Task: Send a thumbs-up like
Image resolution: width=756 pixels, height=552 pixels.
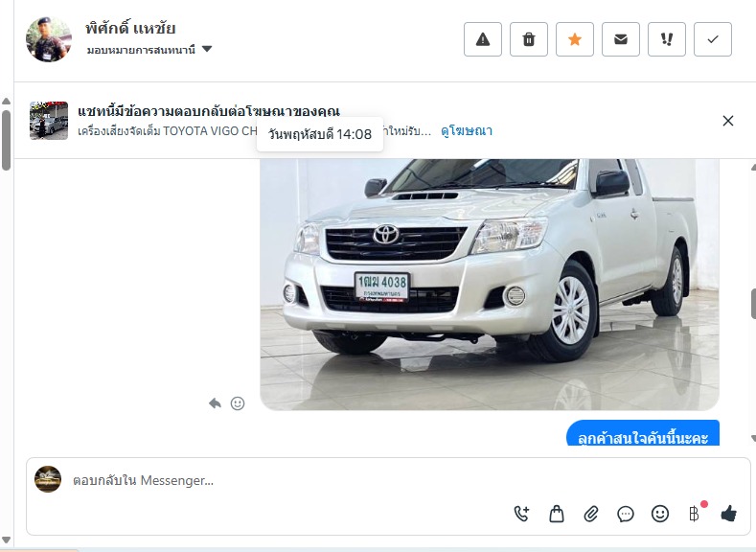Action: click(x=728, y=514)
